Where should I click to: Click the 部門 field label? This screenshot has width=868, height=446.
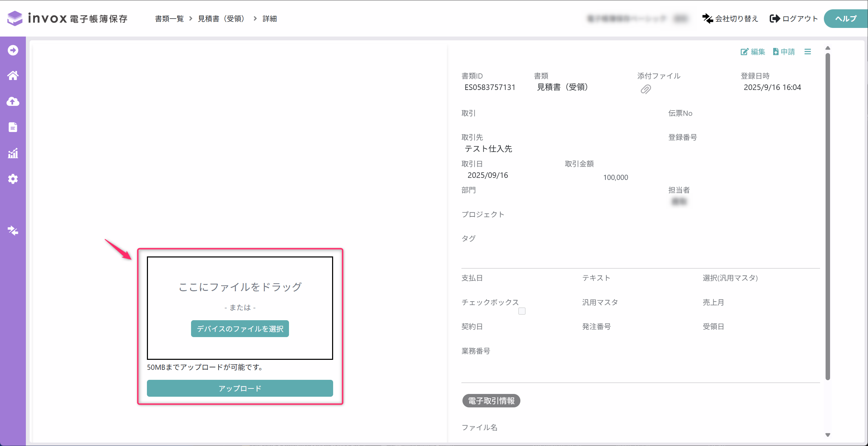(x=468, y=190)
